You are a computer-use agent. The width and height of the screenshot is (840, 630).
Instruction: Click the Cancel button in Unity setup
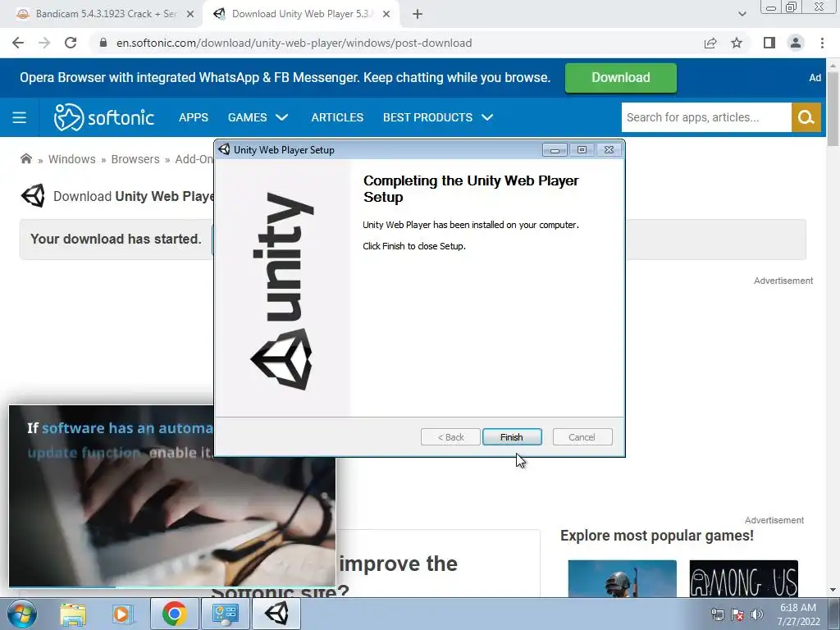(582, 437)
